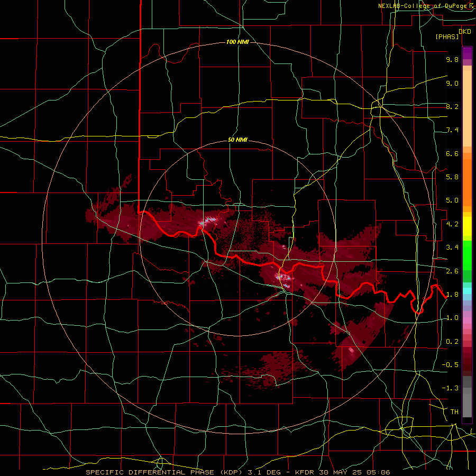Click the 5.8 scale label
Image resolution: width=476 pixels, height=476 pixels.
coord(452,177)
